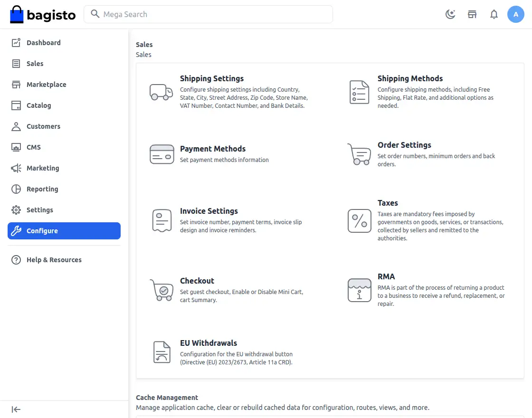
Task: Click the Shipping Settings truck icon
Action: click(161, 92)
